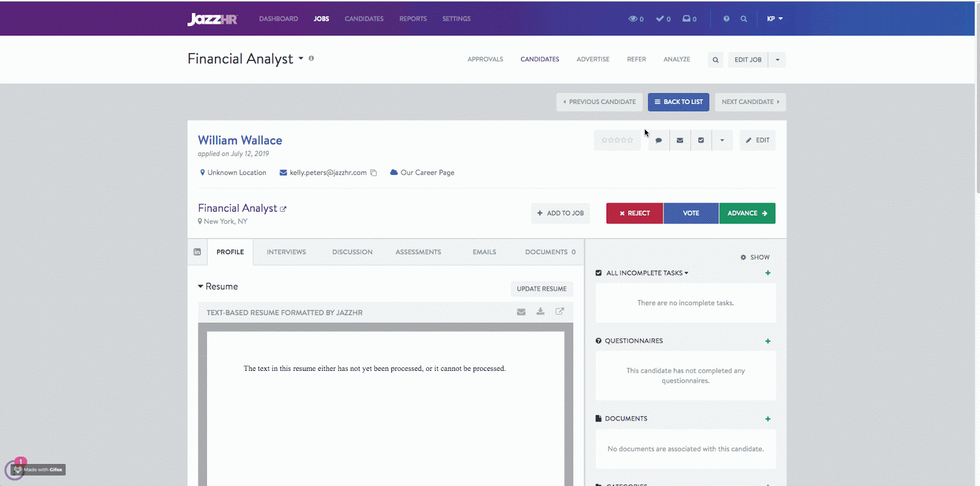Viewport: 980px width, 486px height.
Task: Open the Edit Job dropdown arrow
Action: point(777,60)
